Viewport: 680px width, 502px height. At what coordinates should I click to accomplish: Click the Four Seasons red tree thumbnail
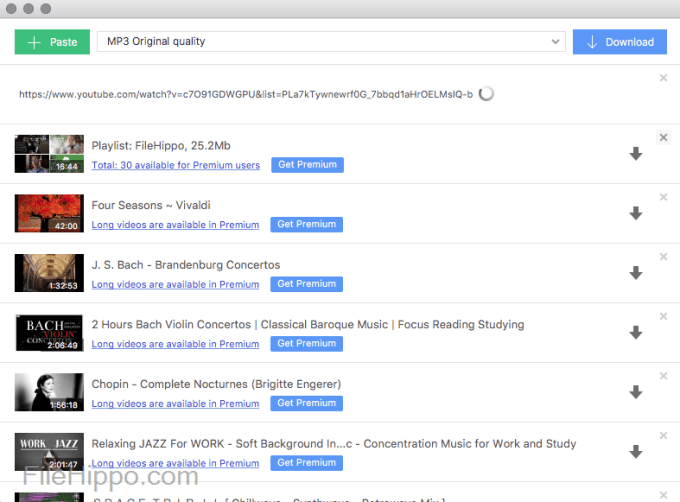pyautogui.click(x=49, y=213)
